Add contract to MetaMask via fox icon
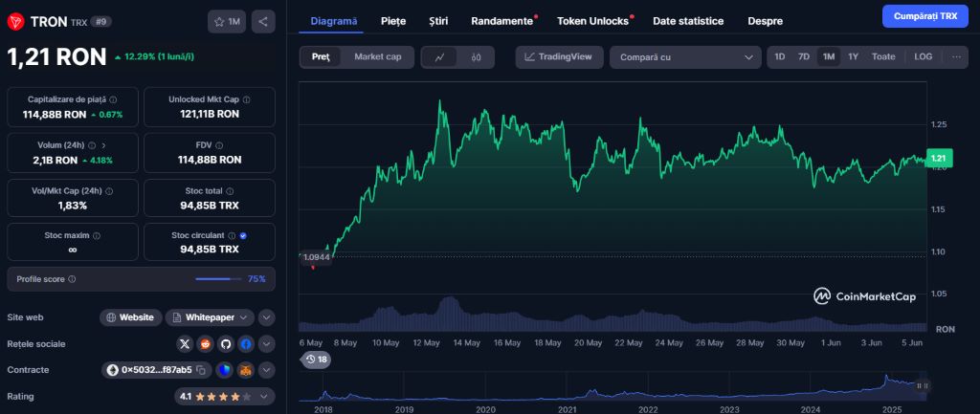Image resolution: width=980 pixels, height=414 pixels. (x=246, y=370)
